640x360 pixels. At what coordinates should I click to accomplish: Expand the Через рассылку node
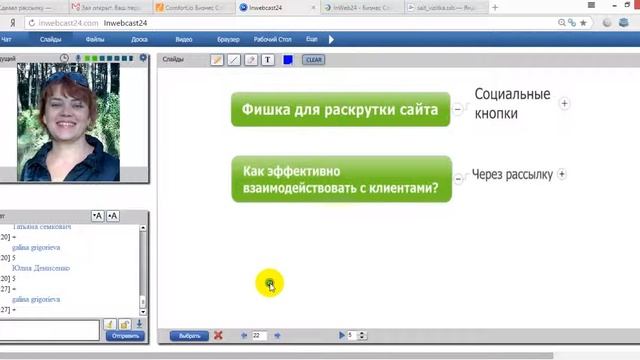coord(562,174)
